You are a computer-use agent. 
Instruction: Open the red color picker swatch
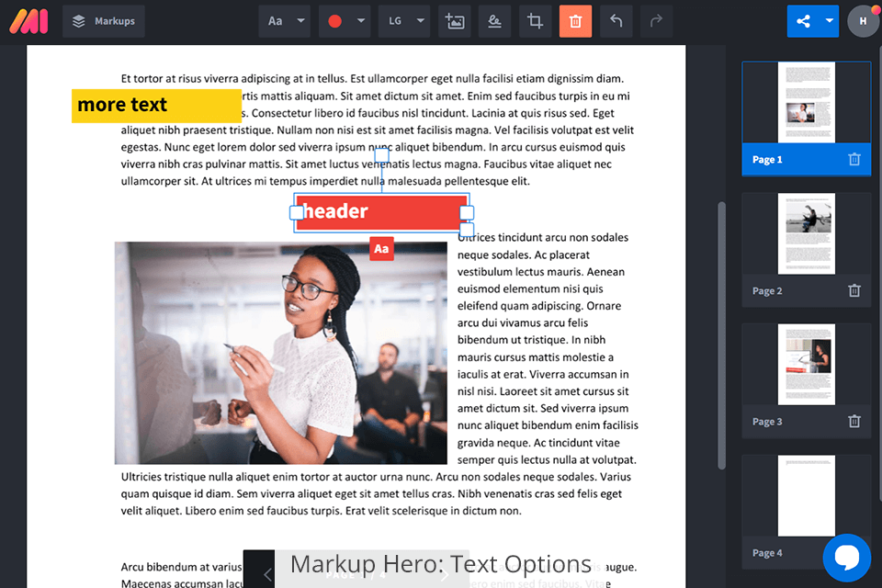coord(334,21)
